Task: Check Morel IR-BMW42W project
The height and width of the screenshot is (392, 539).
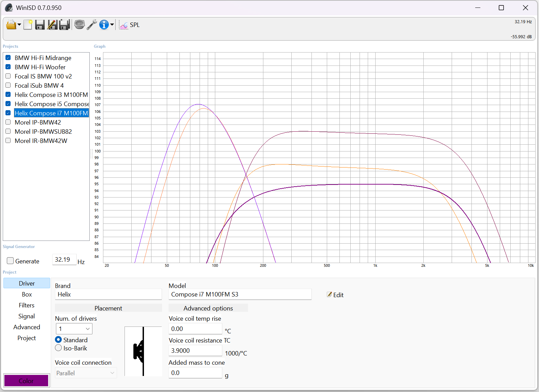Action: click(8, 141)
